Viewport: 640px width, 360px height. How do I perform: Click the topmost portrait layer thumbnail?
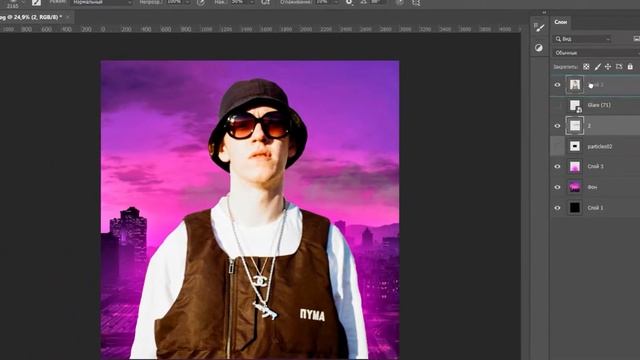pos(575,85)
